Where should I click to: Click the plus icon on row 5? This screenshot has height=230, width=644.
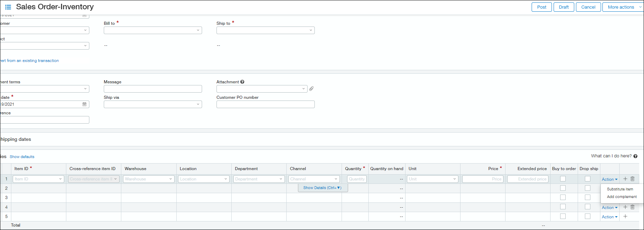[625, 217]
